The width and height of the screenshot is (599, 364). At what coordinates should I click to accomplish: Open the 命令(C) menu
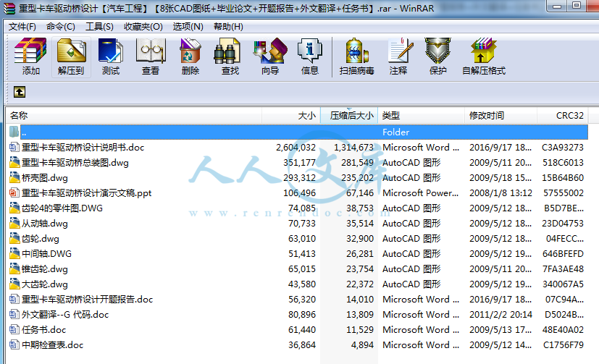[x=60, y=27]
